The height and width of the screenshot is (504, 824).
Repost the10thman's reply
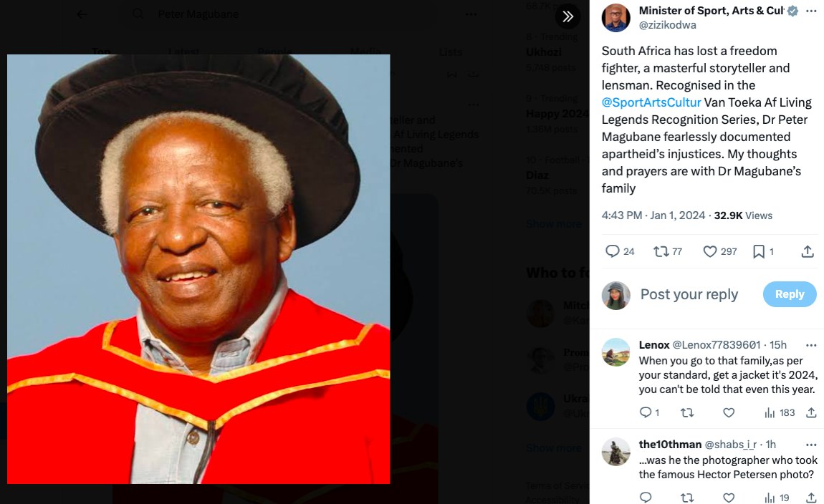click(686, 498)
